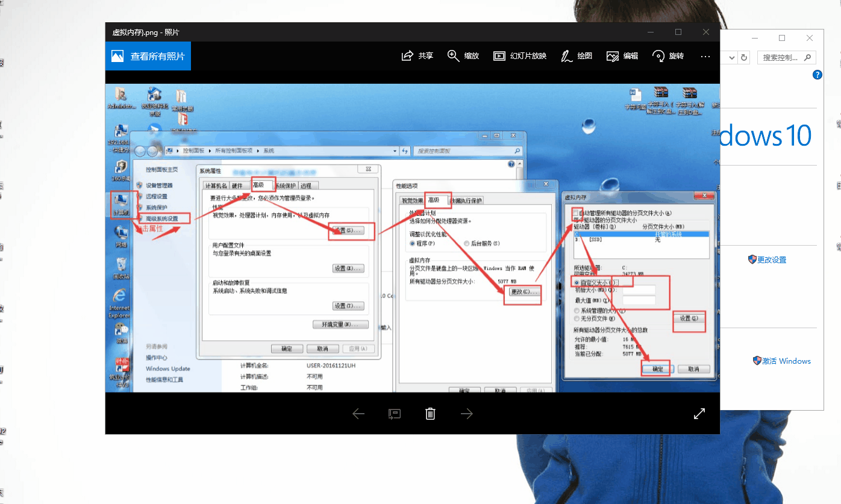This screenshot has height=504, width=841.
Task: Refresh the Control Panel address bar
Action: pos(745,58)
